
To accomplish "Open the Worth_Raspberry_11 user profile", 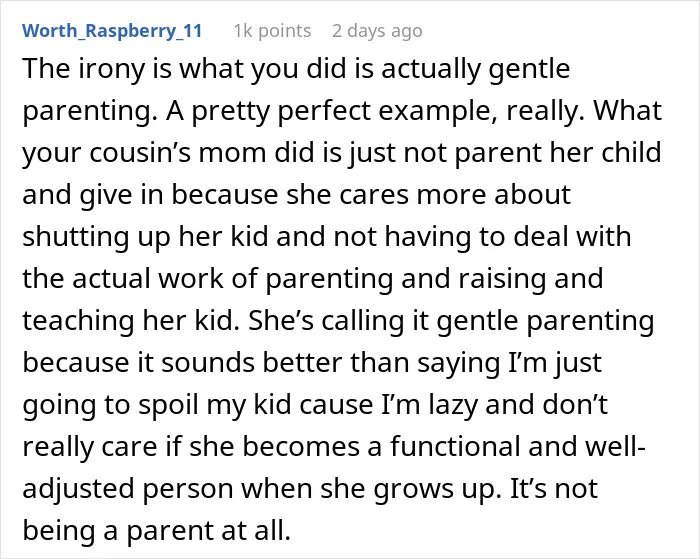I will 112,31.
